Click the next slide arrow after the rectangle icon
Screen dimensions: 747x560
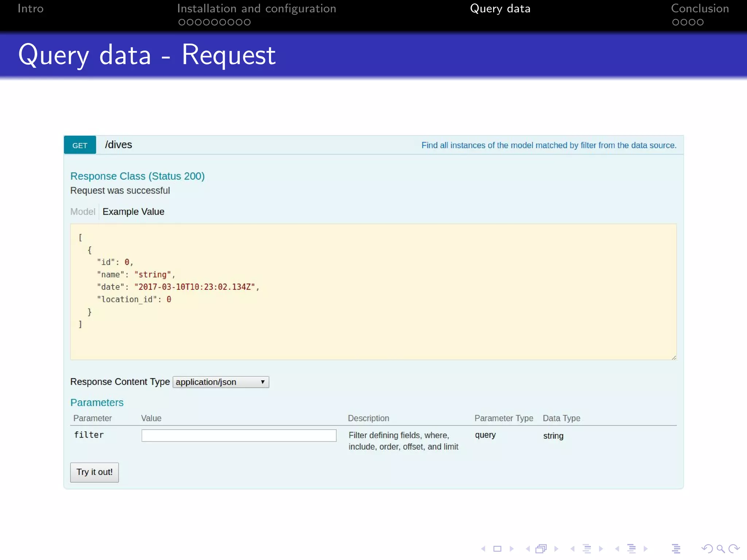coord(512,549)
